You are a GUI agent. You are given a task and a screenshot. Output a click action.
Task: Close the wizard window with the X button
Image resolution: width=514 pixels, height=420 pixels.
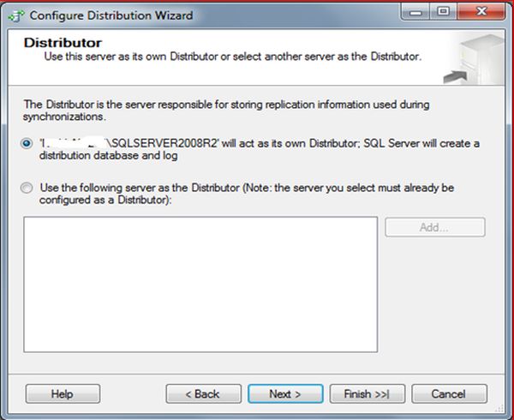481,12
